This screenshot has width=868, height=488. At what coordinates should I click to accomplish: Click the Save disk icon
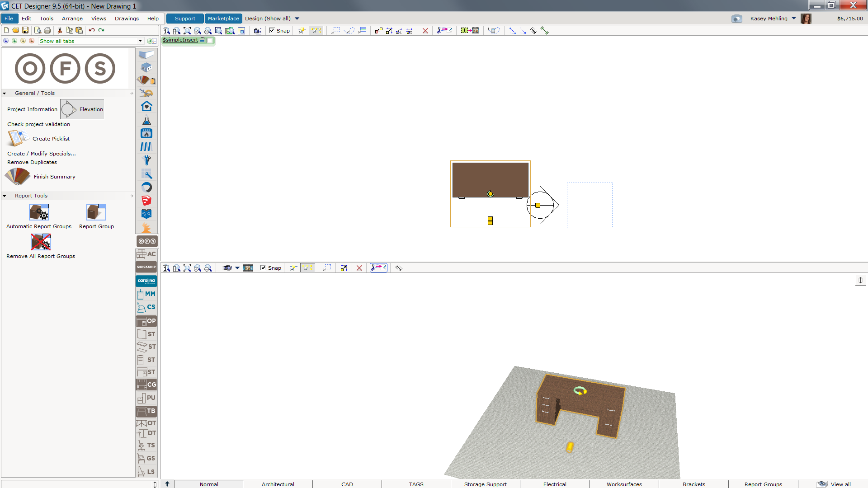25,30
